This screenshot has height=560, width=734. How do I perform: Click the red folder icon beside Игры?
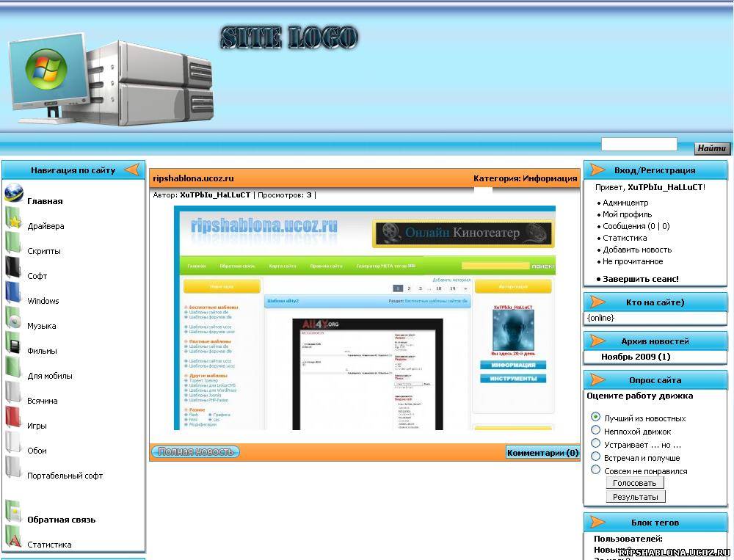tap(13, 418)
